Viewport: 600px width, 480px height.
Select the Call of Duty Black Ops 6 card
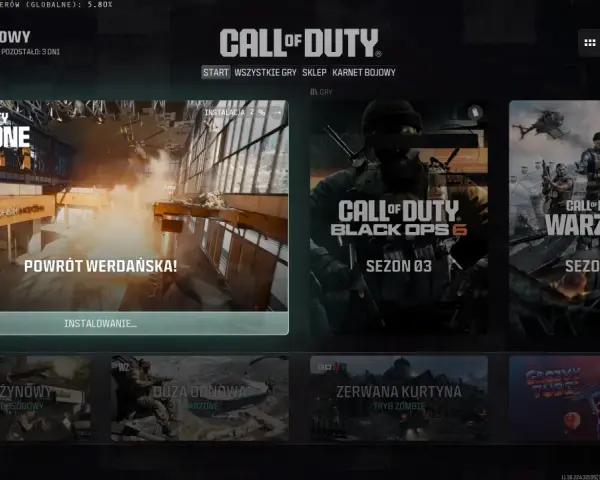pyautogui.click(x=399, y=217)
